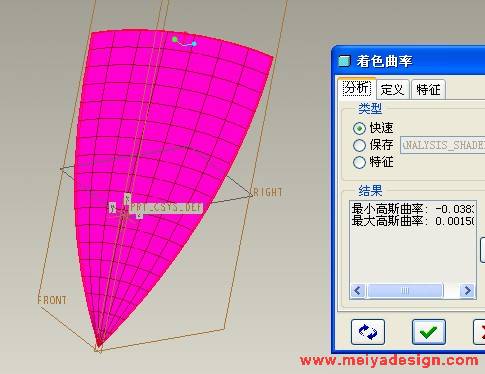Click the red X cancel button

pos(479,332)
